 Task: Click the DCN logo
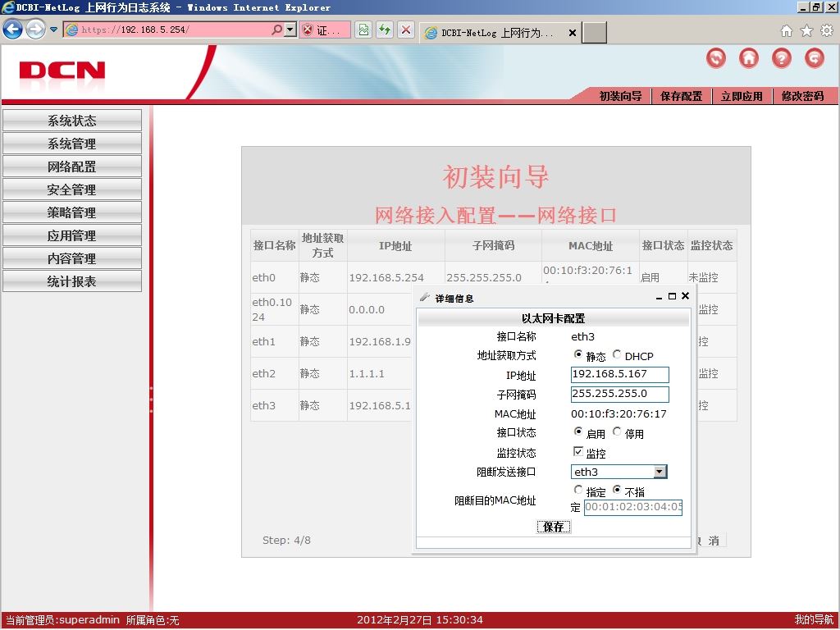(62, 71)
